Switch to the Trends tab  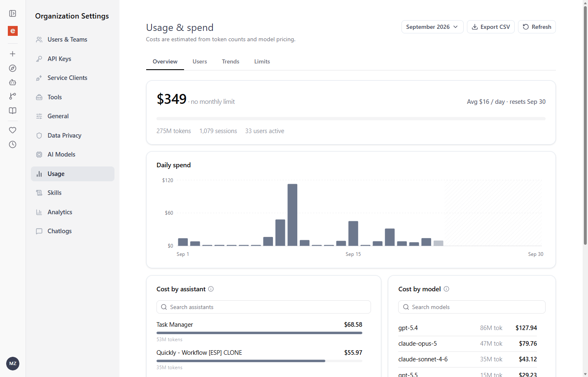231,61
